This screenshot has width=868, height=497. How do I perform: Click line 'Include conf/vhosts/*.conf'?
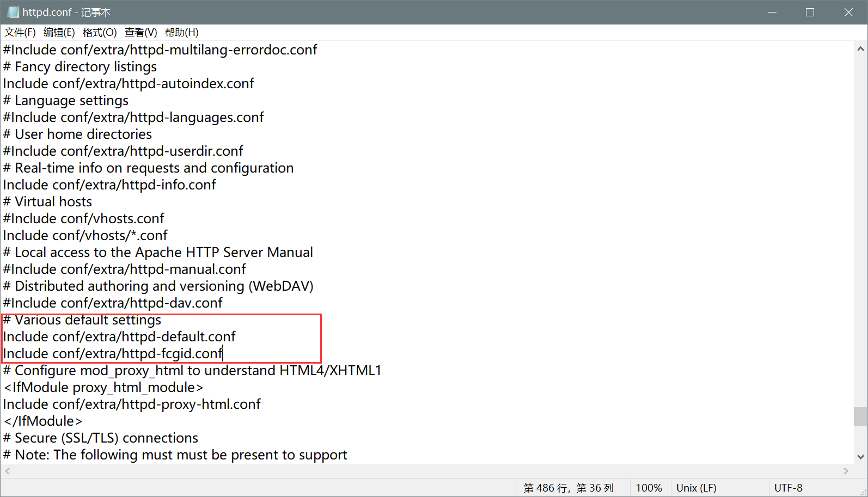click(x=85, y=236)
